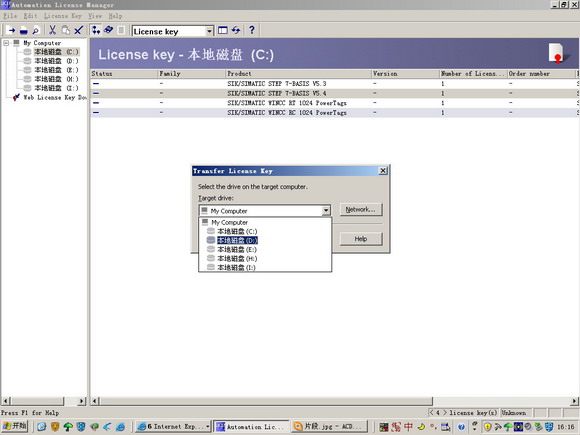Select 本地磁盘 (D:) in left tree
Screen dimensions: 580x435
click(57, 61)
